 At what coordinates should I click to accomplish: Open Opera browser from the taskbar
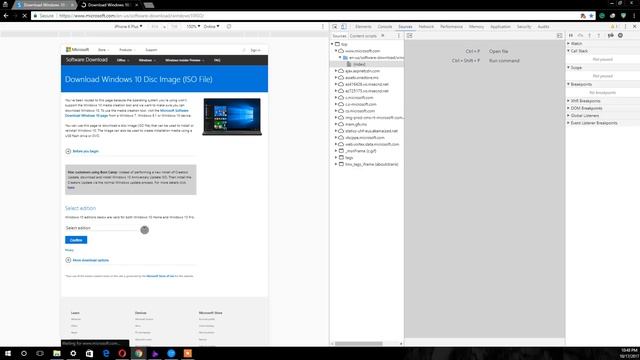coord(122,353)
